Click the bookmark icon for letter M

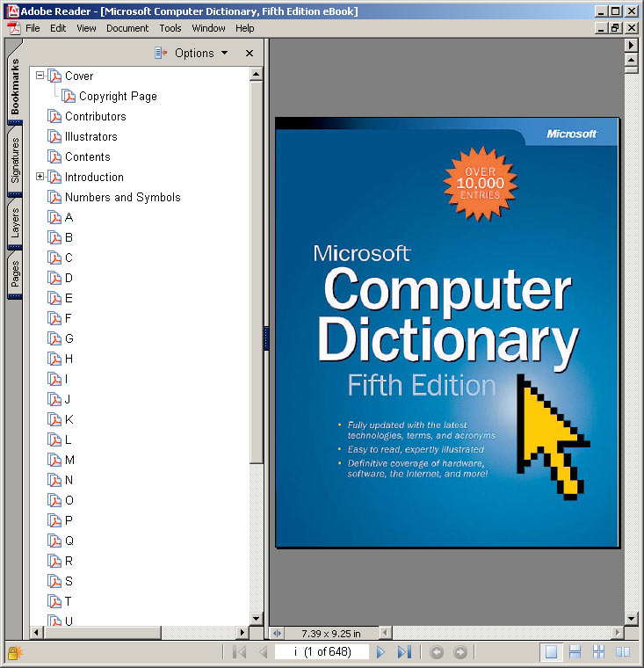[x=54, y=460]
